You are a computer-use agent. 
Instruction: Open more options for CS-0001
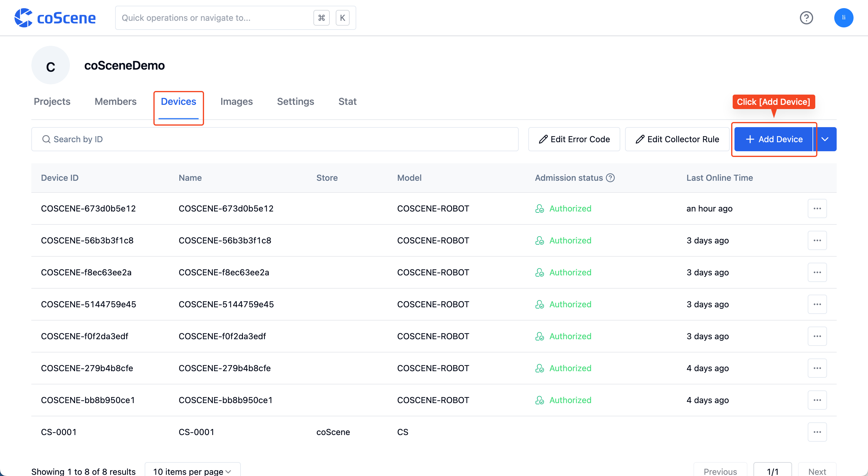pos(817,432)
